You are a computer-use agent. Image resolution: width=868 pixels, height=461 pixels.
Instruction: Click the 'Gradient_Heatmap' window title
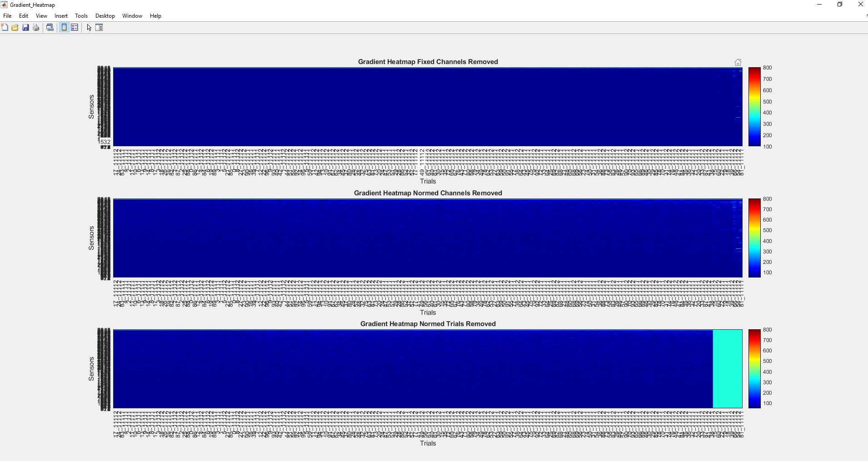point(32,5)
